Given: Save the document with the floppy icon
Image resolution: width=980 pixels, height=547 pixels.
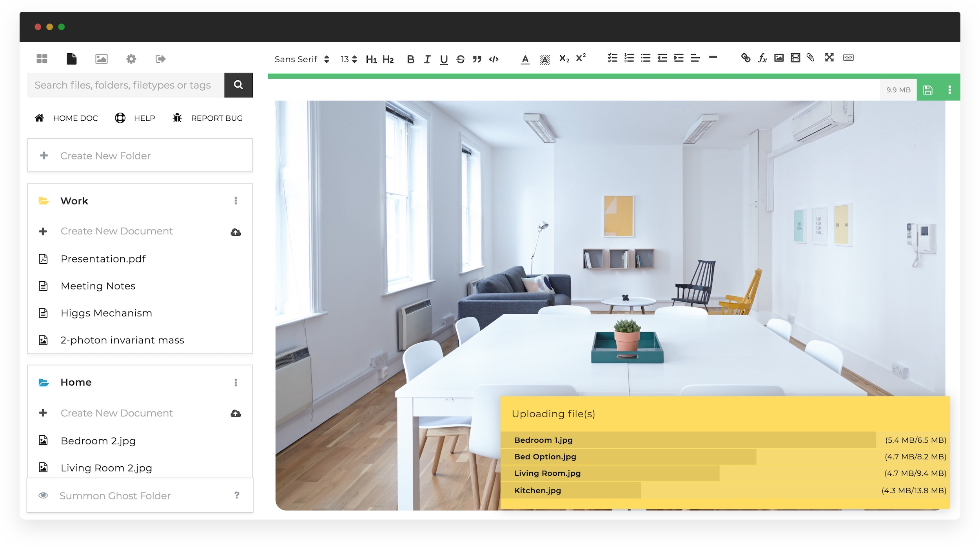Looking at the screenshot, I should tap(927, 90).
